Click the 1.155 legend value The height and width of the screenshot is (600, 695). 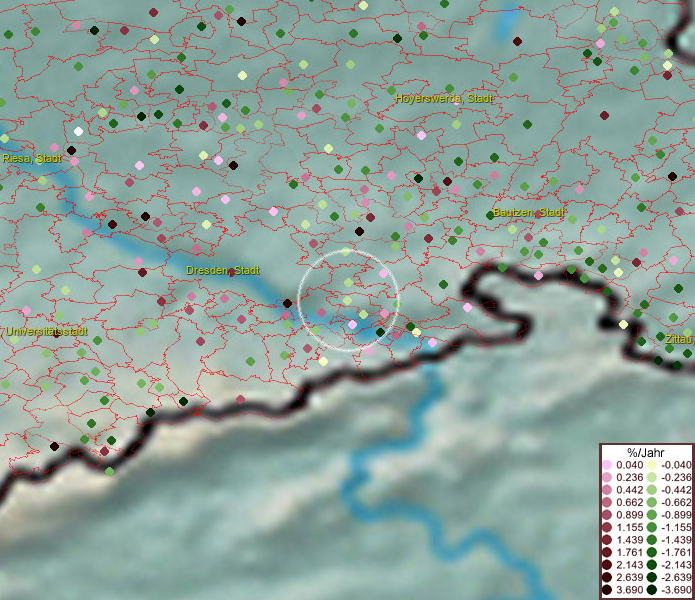point(629,527)
